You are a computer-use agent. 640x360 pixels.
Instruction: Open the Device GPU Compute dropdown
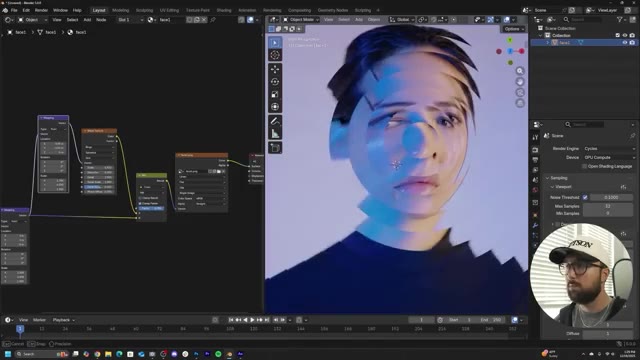tap(609, 157)
